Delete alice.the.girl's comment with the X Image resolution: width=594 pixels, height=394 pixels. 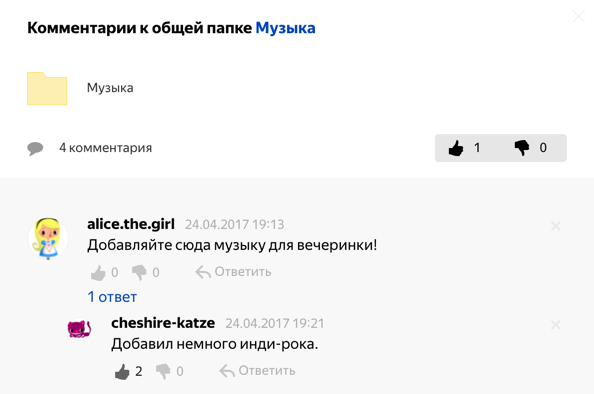pyautogui.click(x=556, y=226)
